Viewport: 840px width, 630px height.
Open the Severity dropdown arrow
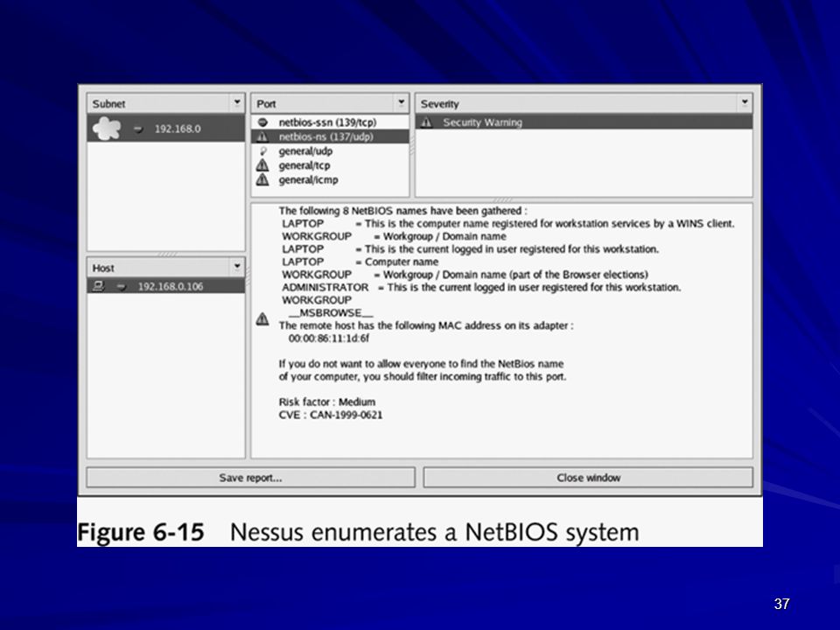tap(745, 103)
